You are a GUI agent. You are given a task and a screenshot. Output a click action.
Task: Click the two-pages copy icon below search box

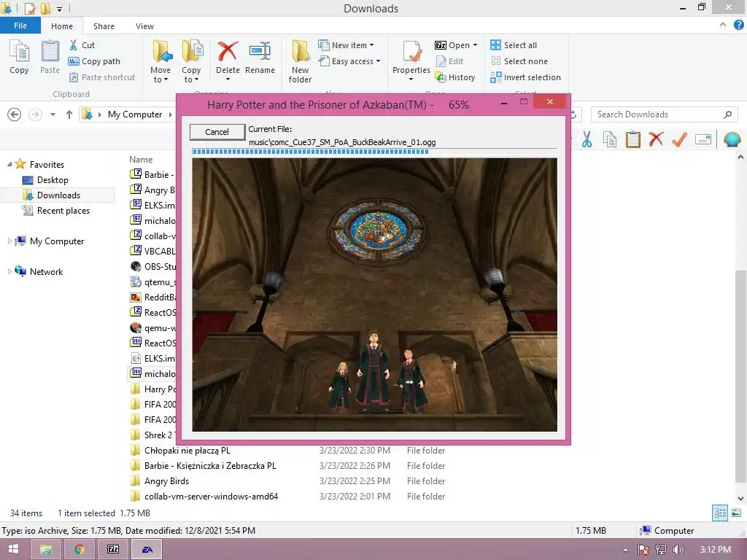tap(610, 139)
